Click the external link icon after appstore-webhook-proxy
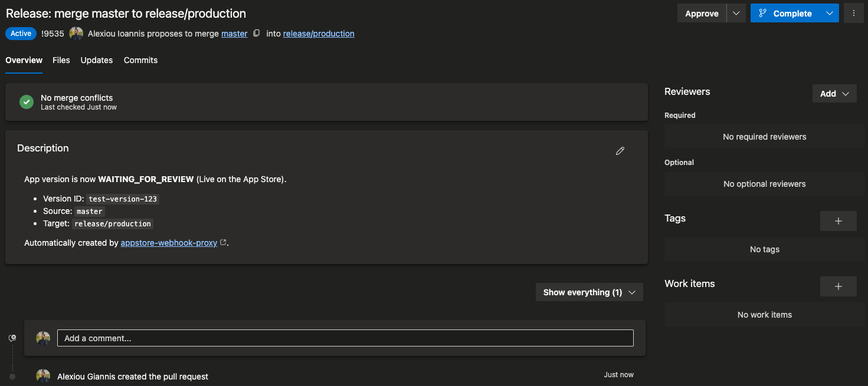 pyautogui.click(x=223, y=242)
